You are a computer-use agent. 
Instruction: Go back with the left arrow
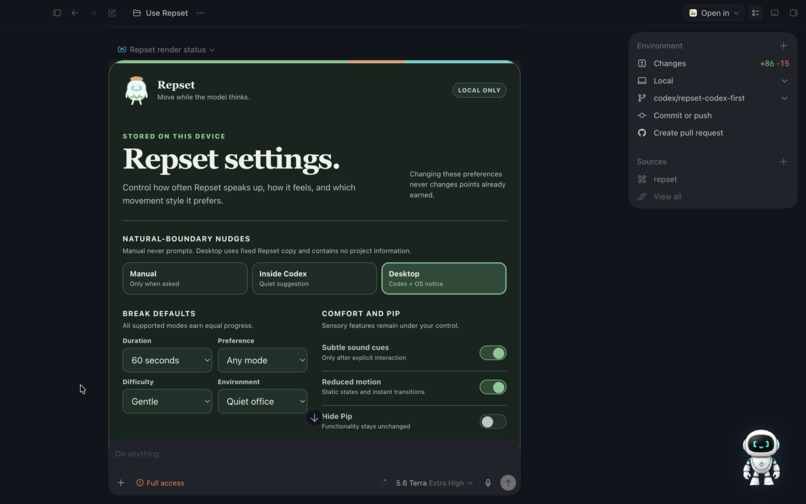(75, 13)
